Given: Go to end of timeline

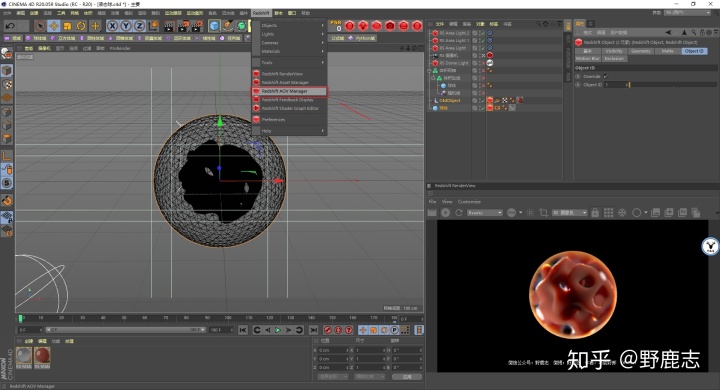Looking at the screenshot, I should pyautogui.click(x=313, y=330).
